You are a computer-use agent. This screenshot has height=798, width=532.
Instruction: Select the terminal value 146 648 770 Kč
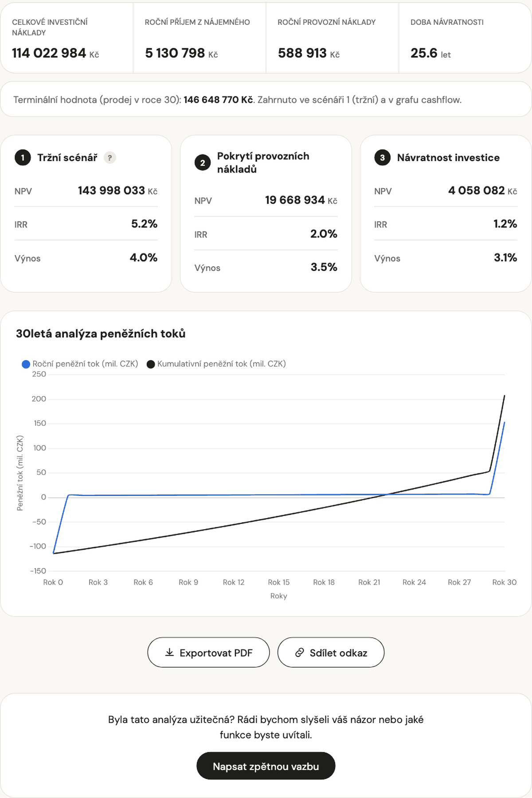(218, 100)
